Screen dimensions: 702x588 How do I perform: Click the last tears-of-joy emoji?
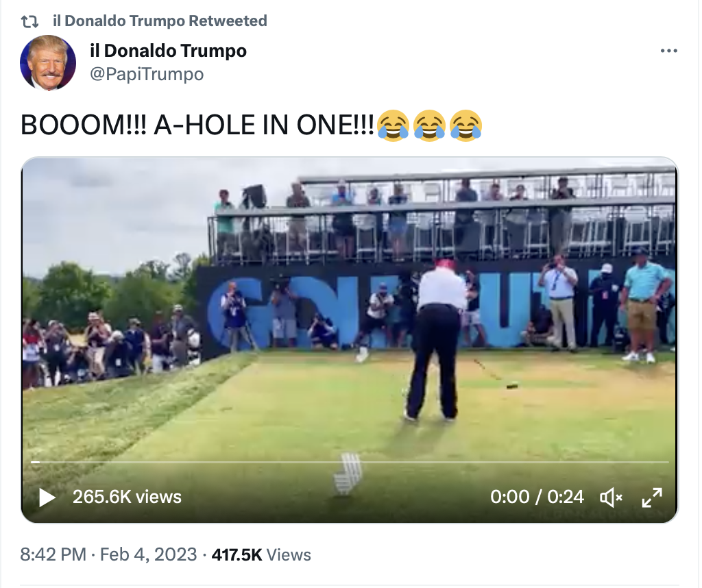pos(466,126)
